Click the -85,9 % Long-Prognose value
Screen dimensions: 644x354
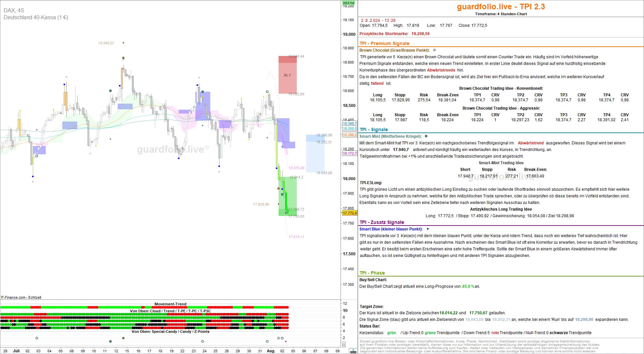click(468, 286)
